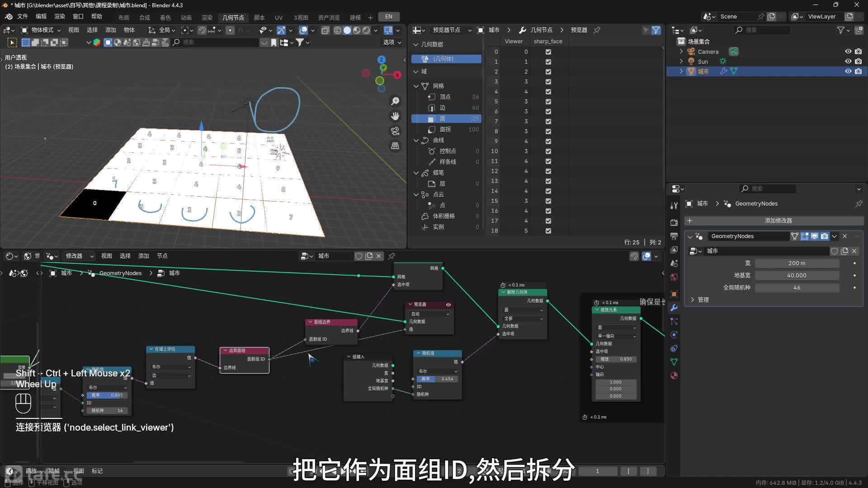Image resolution: width=868 pixels, height=488 pixels.
Task: Open Object properties orange square icon
Action: [674, 294]
